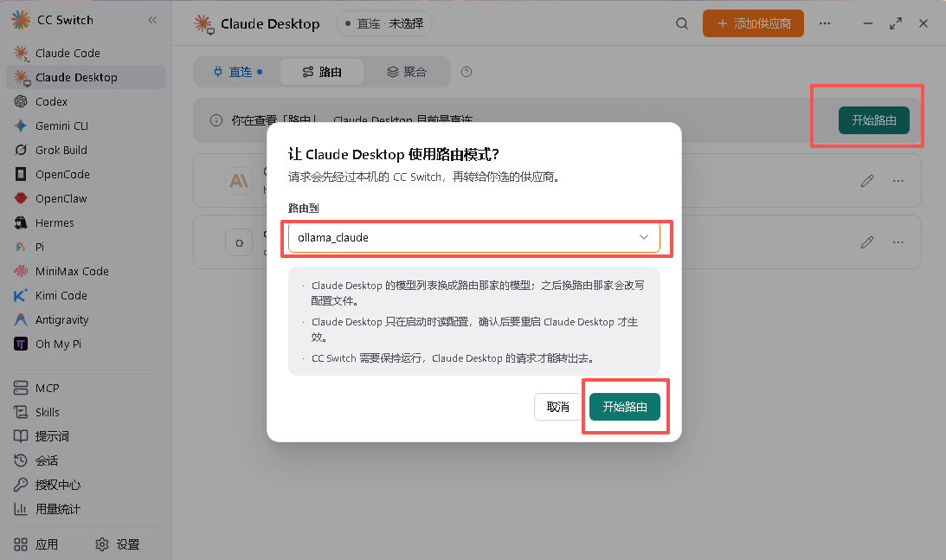The width and height of the screenshot is (946, 560).
Task: Open the ollama_claude route dropdown
Action: pos(474,237)
